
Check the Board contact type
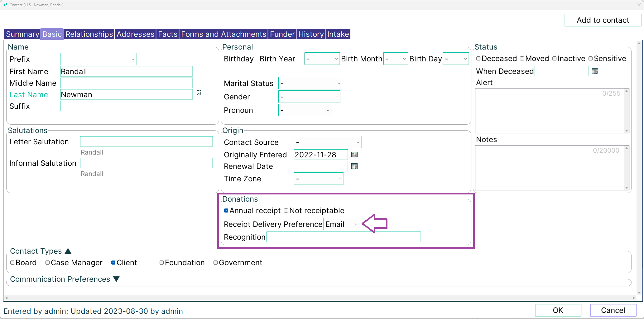[x=12, y=263]
